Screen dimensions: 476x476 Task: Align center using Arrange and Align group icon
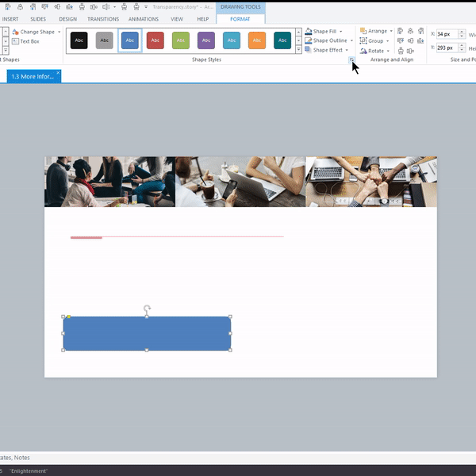coord(410,31)
